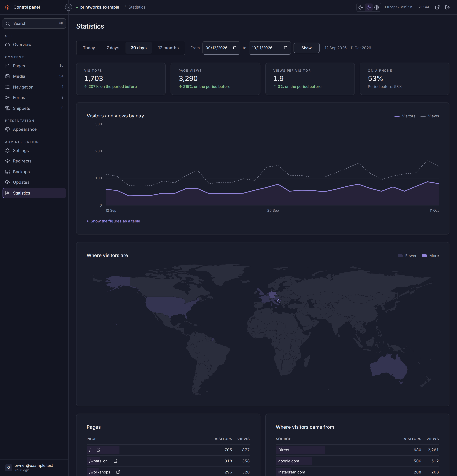The height and width of the screenshot is (476, 457).
Task: Open the /whats-on external link icon
Action: tap(116, 461)
